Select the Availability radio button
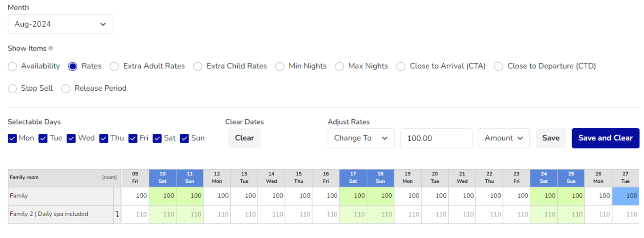 coord(12,66)
